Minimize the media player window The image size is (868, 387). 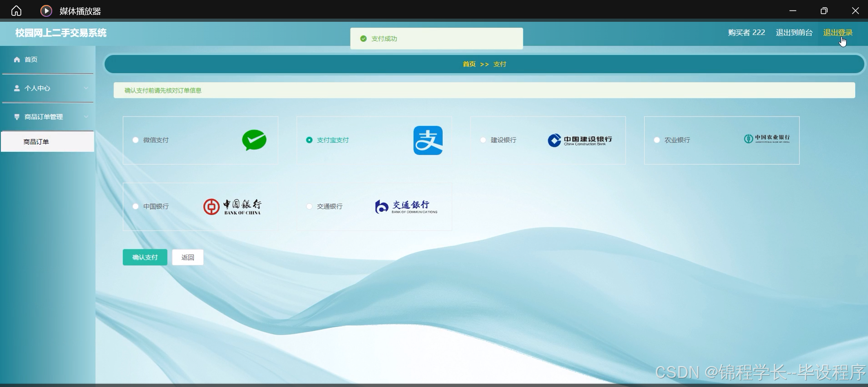793,10
